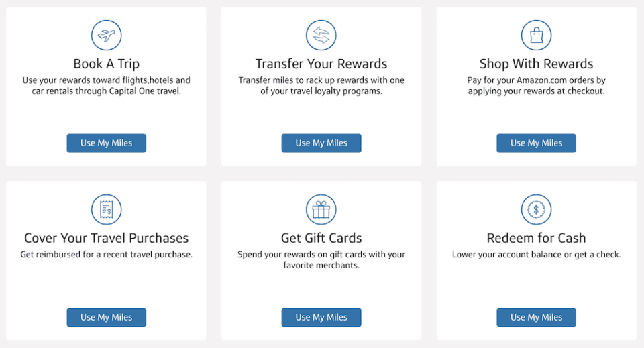Click the Capital One travel description text

(x=107, y=86)
